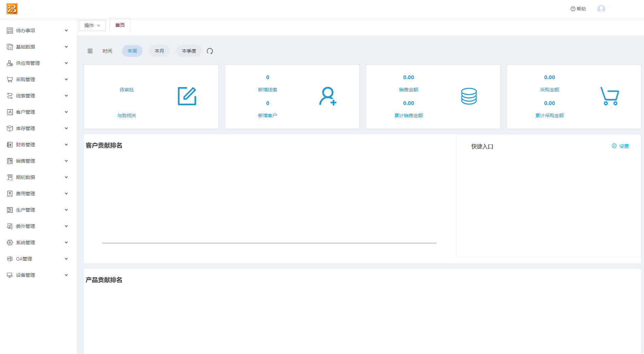644x354 pixels.
Task: Open the 设备管理 menu item
Action: pos(38,275)
